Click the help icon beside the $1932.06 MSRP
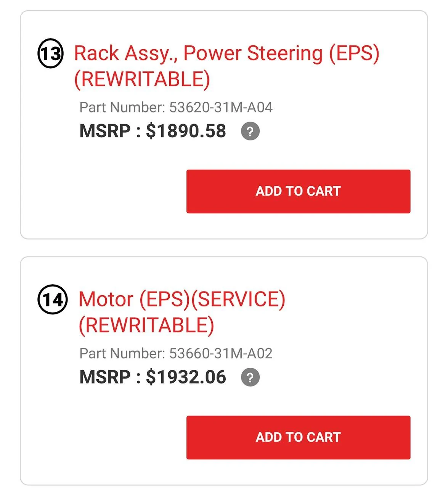448x496 pixels. click(250, 378)
